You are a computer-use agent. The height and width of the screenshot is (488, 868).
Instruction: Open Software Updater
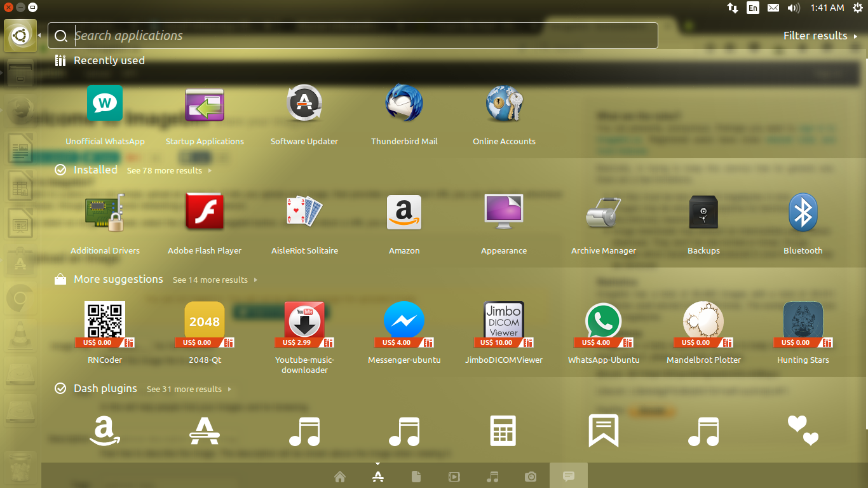tap(304, 114)
